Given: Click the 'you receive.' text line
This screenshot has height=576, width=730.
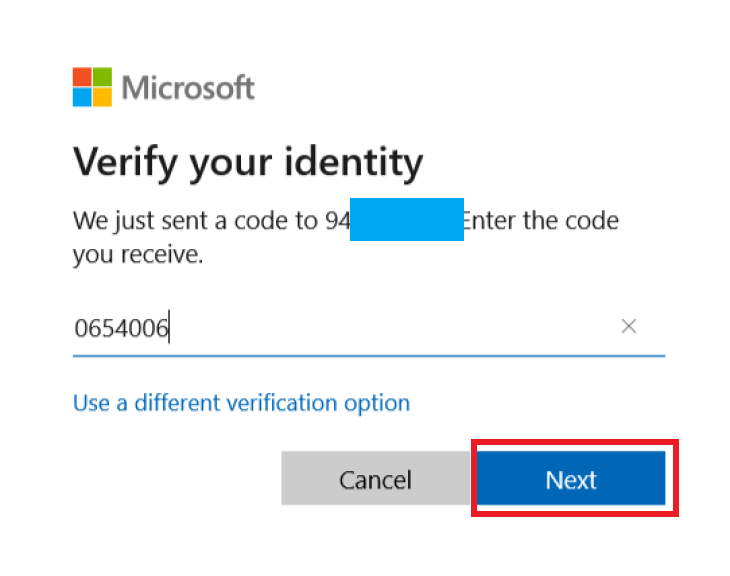Looking at the screenshot, I should click(138, 255).
